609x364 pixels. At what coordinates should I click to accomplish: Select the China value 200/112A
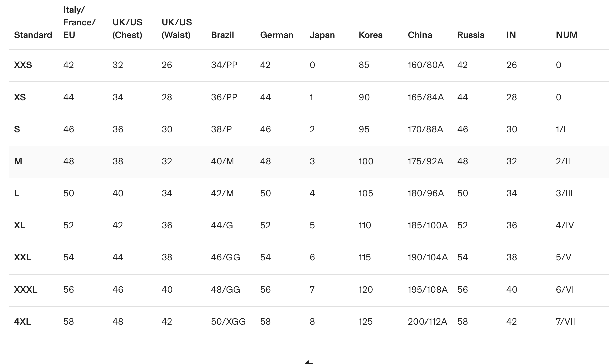[427, 322]
